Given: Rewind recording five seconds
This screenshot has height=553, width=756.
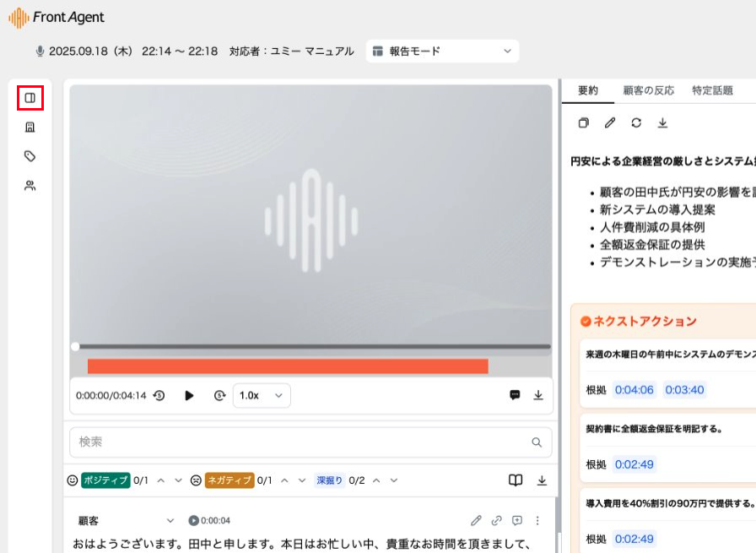Looking at the screenshot, I should coord(159,395).
